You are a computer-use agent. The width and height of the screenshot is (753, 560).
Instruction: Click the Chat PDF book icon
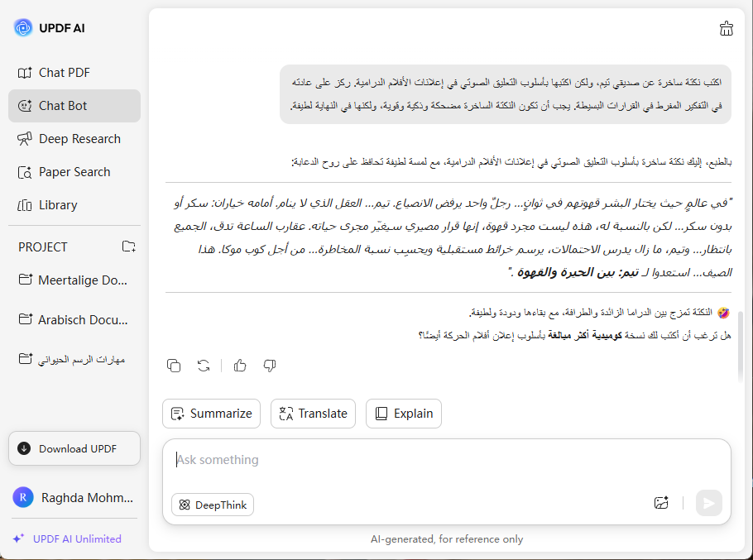click(25, 73)
